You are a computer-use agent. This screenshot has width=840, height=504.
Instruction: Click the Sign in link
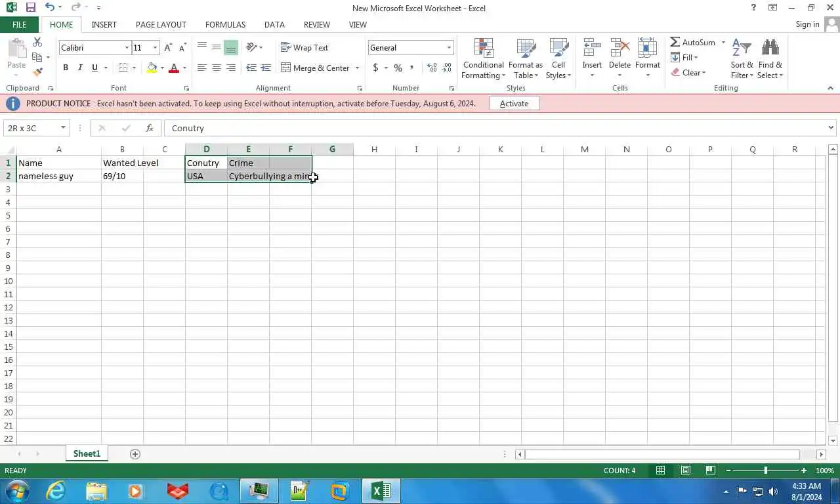coord(807,24)
